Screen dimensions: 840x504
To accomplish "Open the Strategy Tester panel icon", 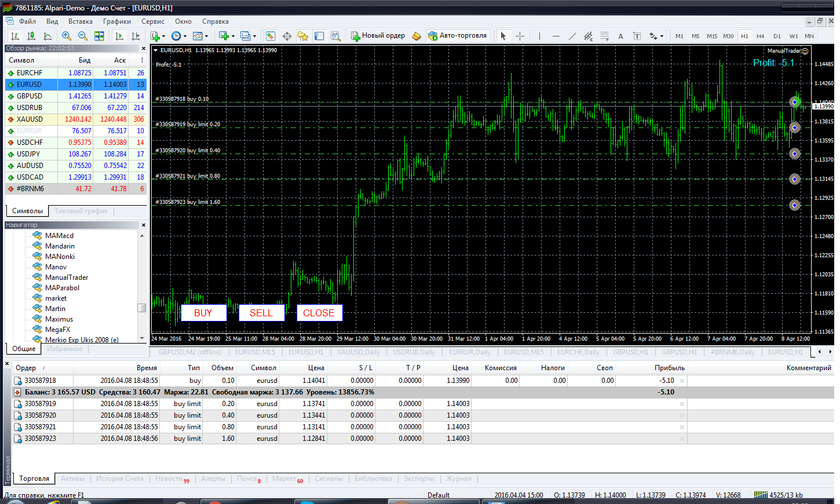I will pyautogui.click(x=335, y=36).
